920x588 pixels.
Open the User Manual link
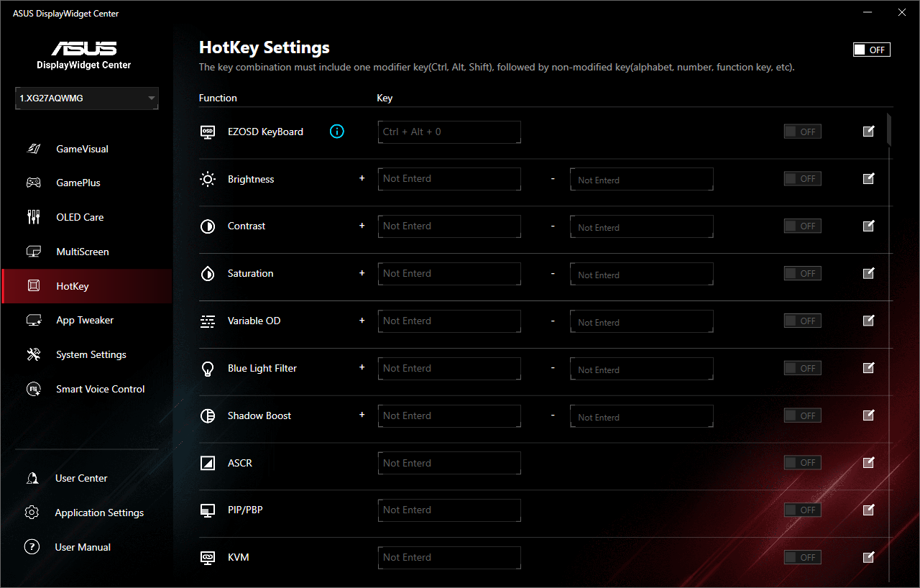83,547
